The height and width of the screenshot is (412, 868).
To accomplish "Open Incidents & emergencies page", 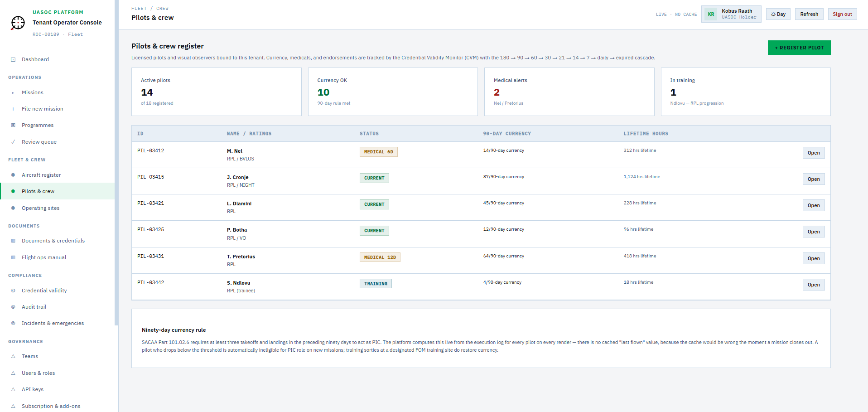I will pyautogui.click(x=53, y=323).
